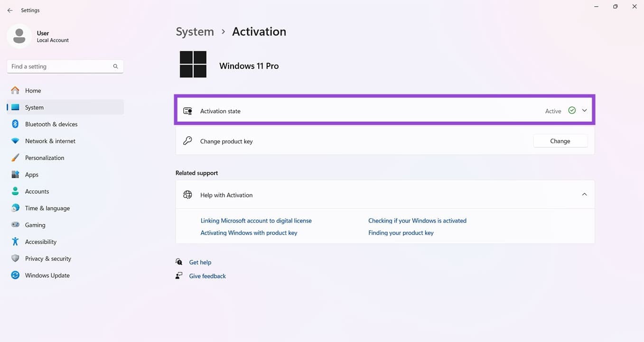The image size is (644, 342).
Task: Click the Help with Activation title text
Action: pos(226,195)
